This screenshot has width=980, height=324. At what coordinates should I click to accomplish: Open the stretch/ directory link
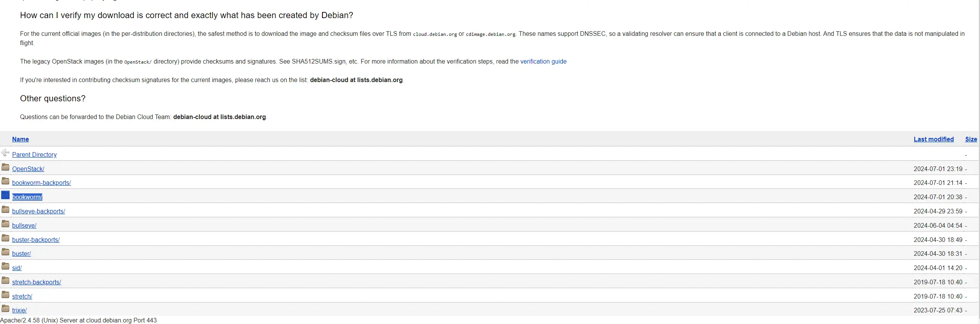click(22, 297)
